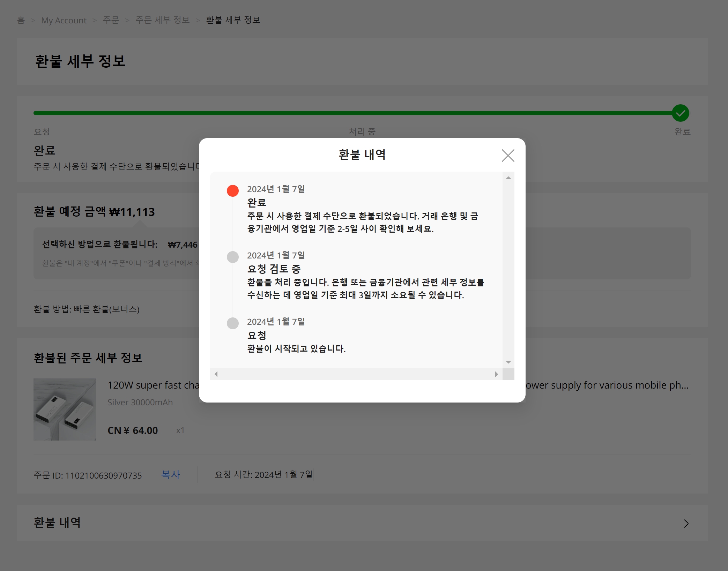
Task: Close the 환불 내역 dialog
Action: [x=508, y=156]
